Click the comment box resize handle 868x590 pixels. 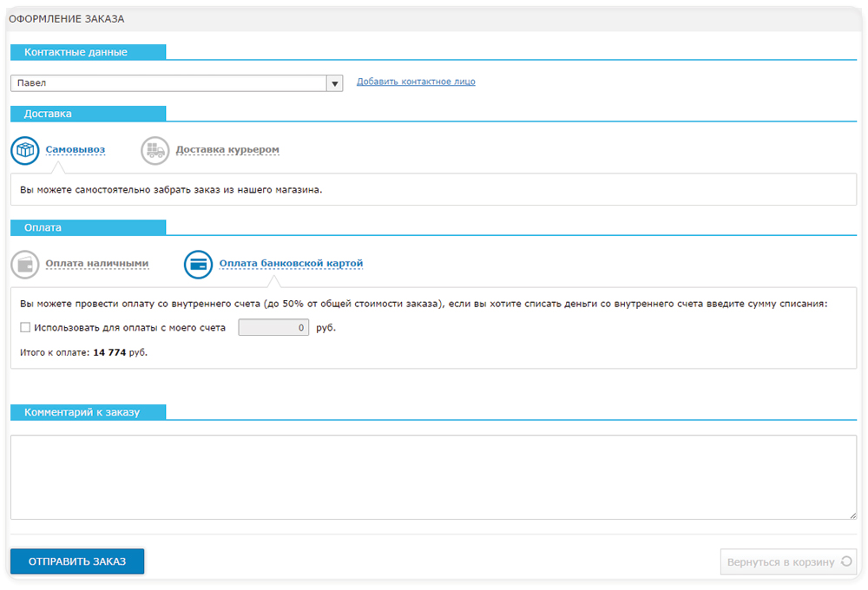[852, 515]
